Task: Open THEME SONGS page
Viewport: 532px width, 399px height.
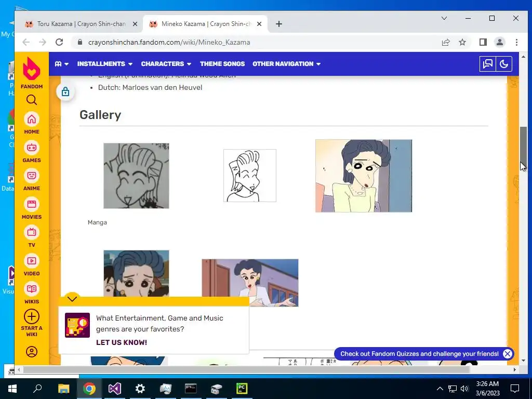Action: tap(222, 64)
